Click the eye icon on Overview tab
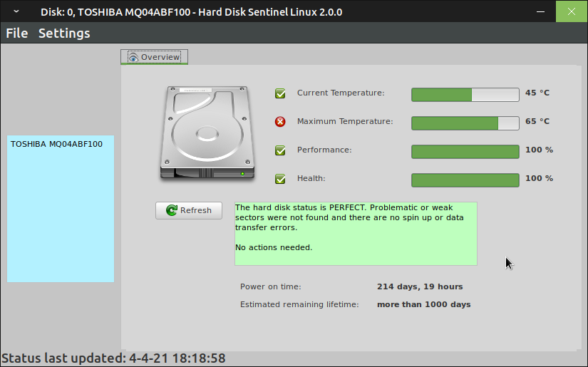 click(x=133, y=57)
